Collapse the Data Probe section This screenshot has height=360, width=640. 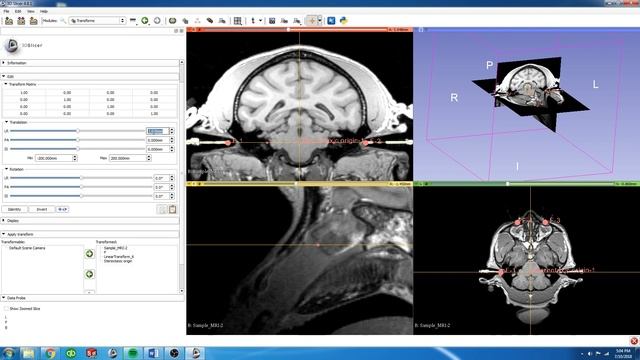[x=92, y=298]
